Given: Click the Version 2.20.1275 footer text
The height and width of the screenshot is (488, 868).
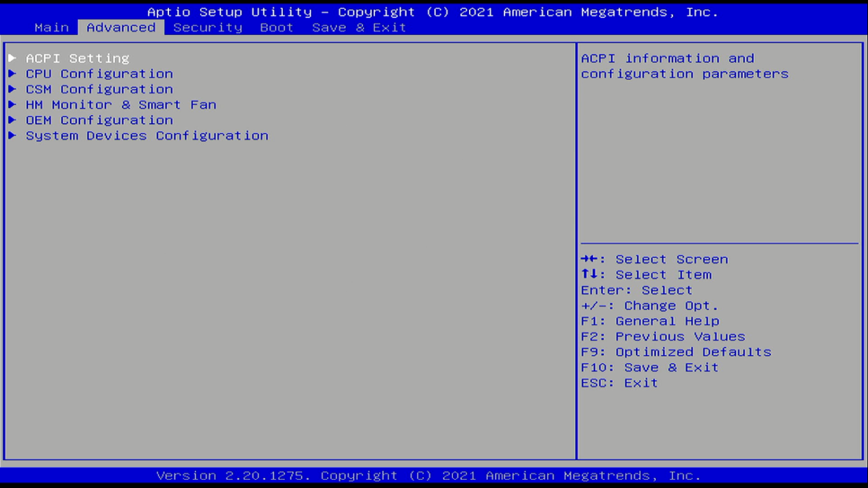Looking at the screenshot, I should [x=429, y=476].
